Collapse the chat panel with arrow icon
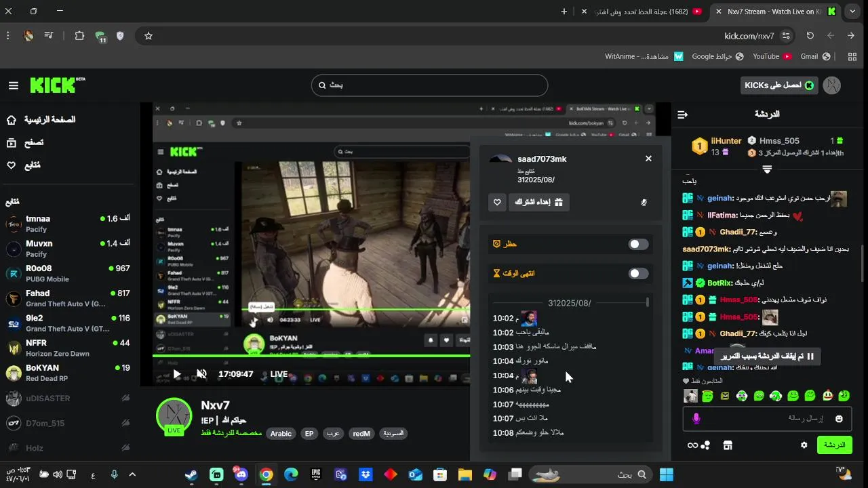The image size is (868, 488). 683,115
